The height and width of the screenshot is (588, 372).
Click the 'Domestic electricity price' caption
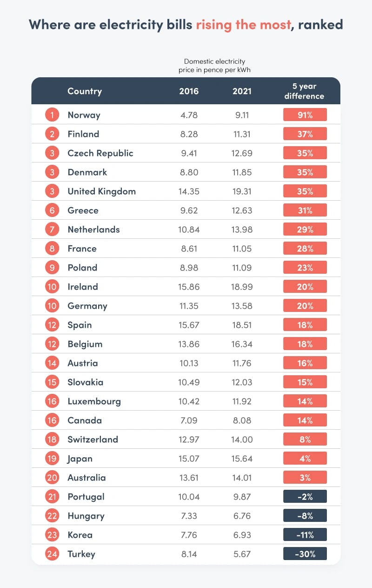coord(214,65)
